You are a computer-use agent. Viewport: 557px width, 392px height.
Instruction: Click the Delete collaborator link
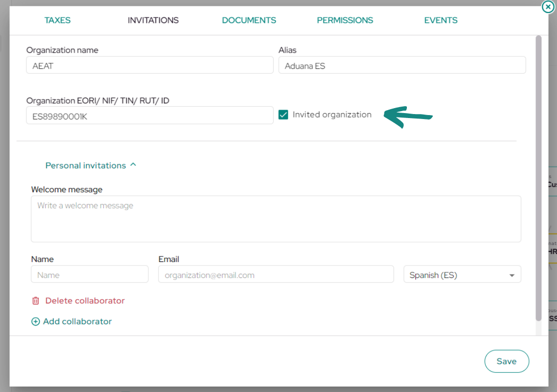tap(85, 301)
